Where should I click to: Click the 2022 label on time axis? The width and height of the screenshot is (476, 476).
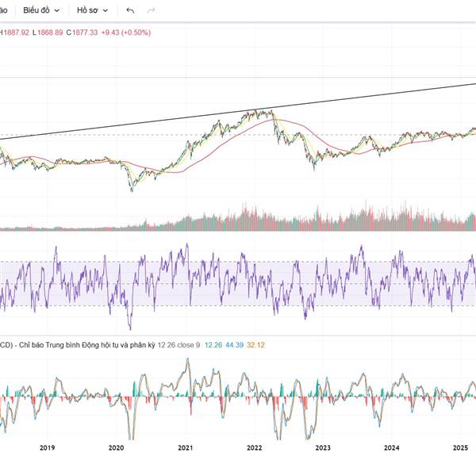[x=254, y=448]
